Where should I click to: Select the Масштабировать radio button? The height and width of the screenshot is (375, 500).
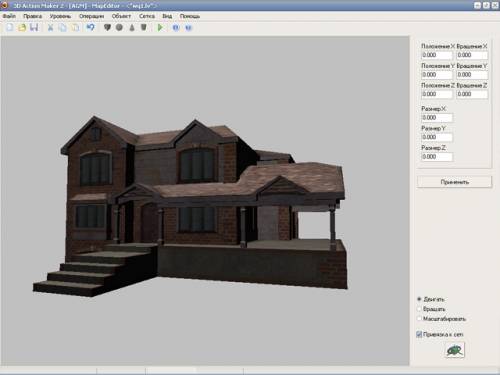419,319
